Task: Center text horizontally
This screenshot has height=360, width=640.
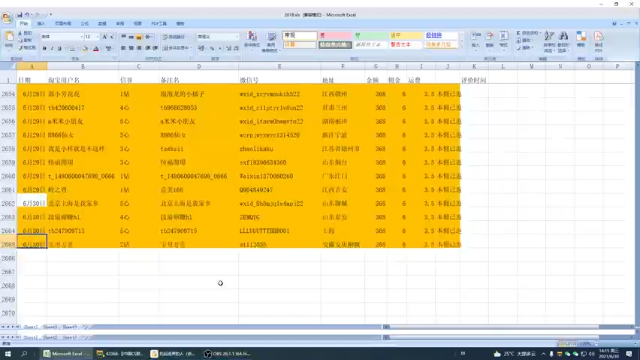Action: [x=131, y=48]
